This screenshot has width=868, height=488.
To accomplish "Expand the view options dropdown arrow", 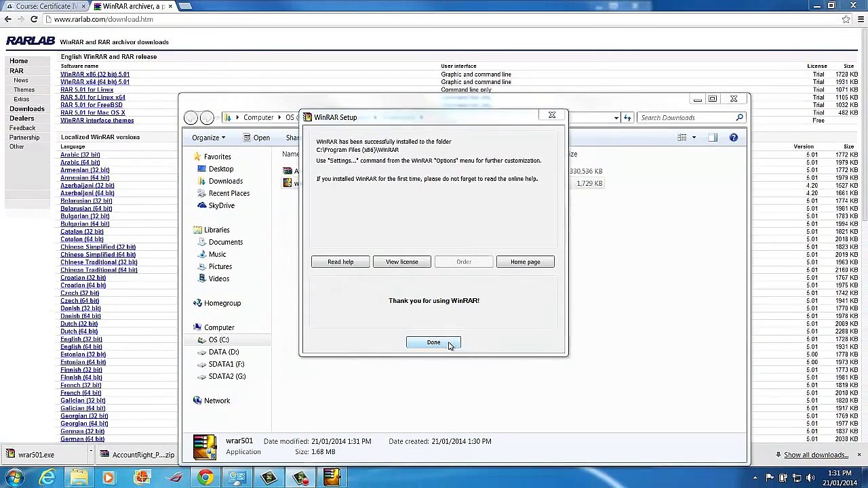I will click(x=694, y=138).
